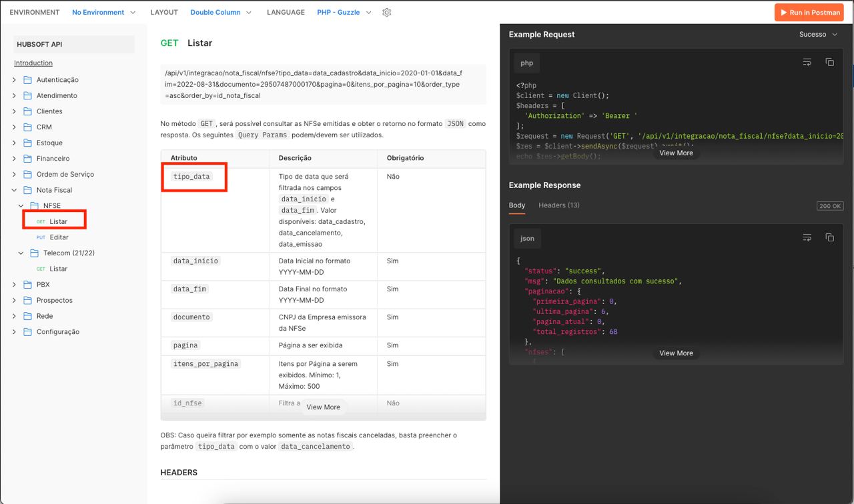854x504 pixels.
Task: Open the PHP - Guzzle language dropdown
Action: tap(344, 12)
